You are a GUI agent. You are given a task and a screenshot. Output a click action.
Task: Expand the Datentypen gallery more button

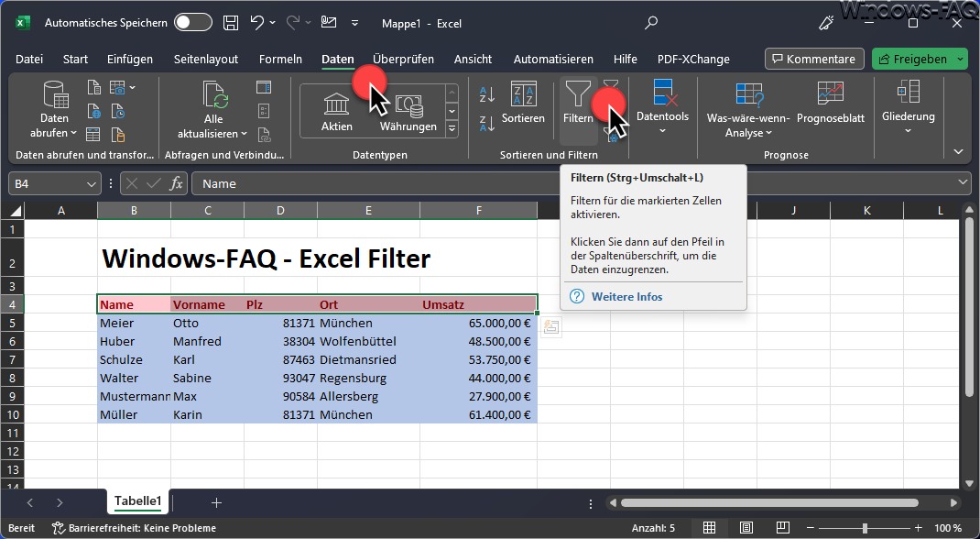(x=452, y=129)
